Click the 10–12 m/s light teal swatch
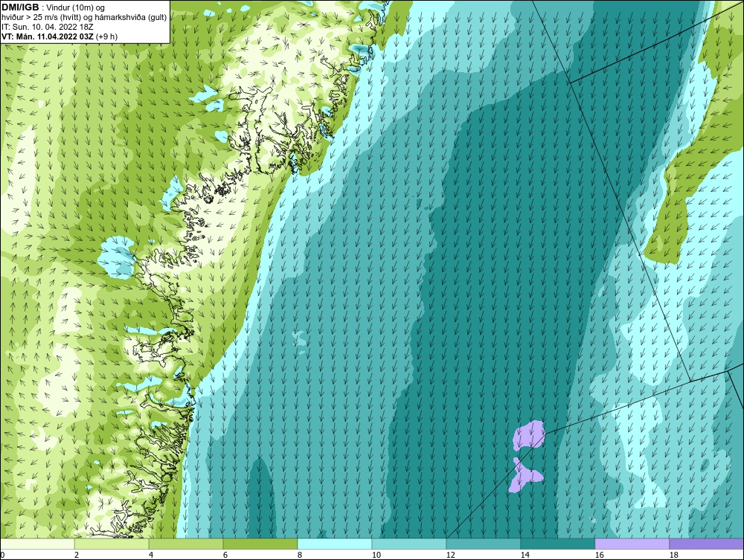 pyautogui.click(x=409, y=544)
